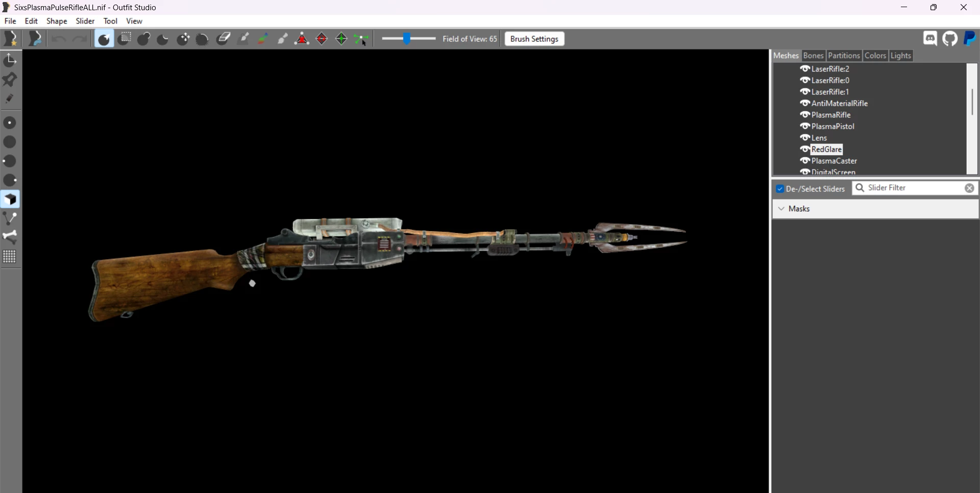Click the New Project icon
The image size is (980, 493).
[x=11, y=39]
